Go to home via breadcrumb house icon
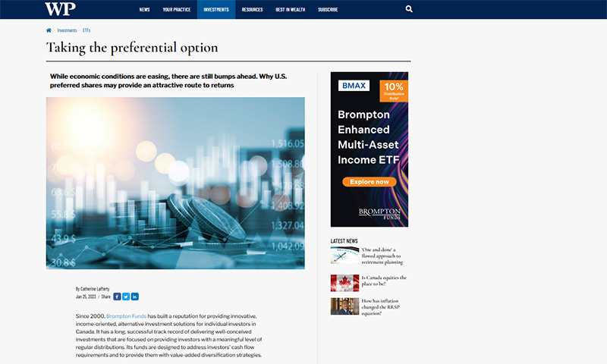This screenshot has width=607, height=364. click(x=49, y=30)
